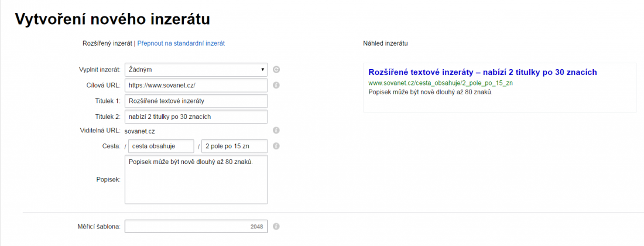Click the first Cesta path field

[x=161, y=146]
